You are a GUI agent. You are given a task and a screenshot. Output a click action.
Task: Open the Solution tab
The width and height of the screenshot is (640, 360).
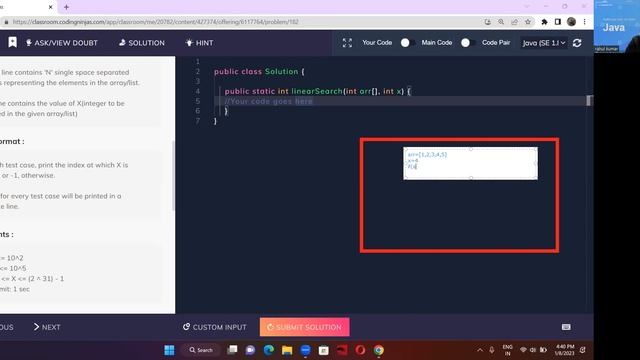(x=142, y=43)
